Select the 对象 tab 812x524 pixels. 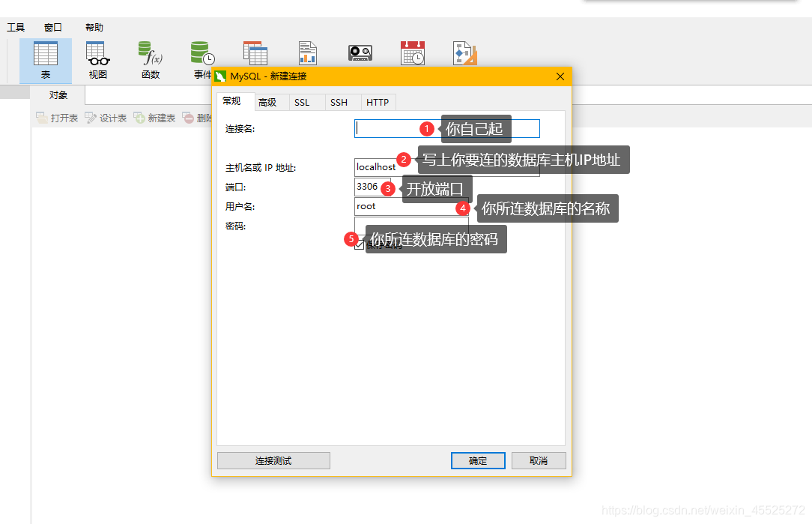point(58,95)
